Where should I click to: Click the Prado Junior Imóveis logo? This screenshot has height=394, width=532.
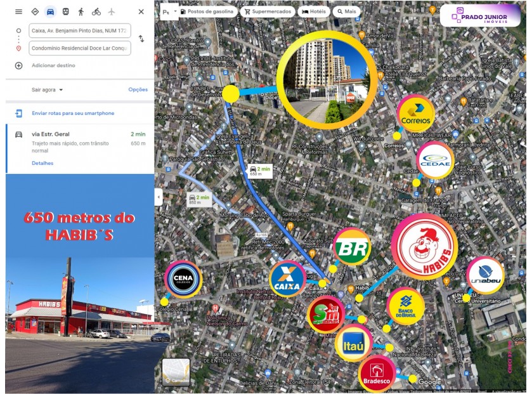[480, 15]
